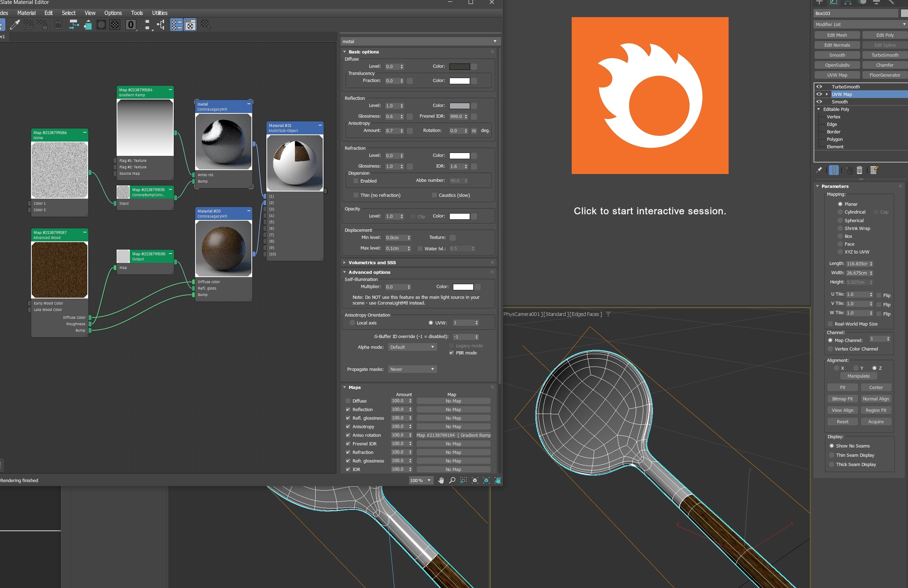
Task: Open the Material menu
Action: pos(26,13)
